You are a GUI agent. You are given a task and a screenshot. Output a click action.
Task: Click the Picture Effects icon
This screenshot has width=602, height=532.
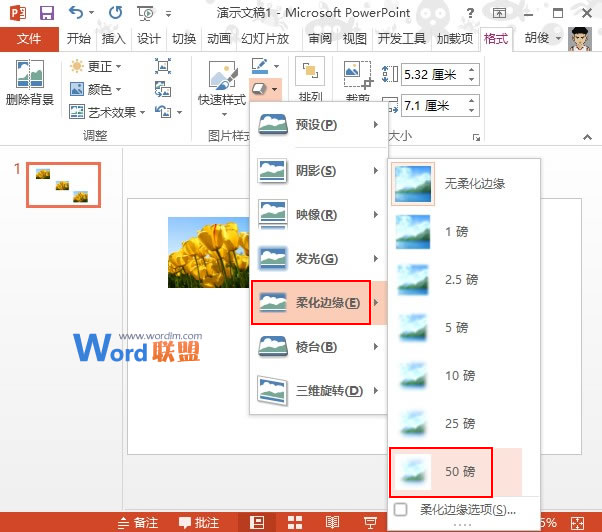click(260, 89)
